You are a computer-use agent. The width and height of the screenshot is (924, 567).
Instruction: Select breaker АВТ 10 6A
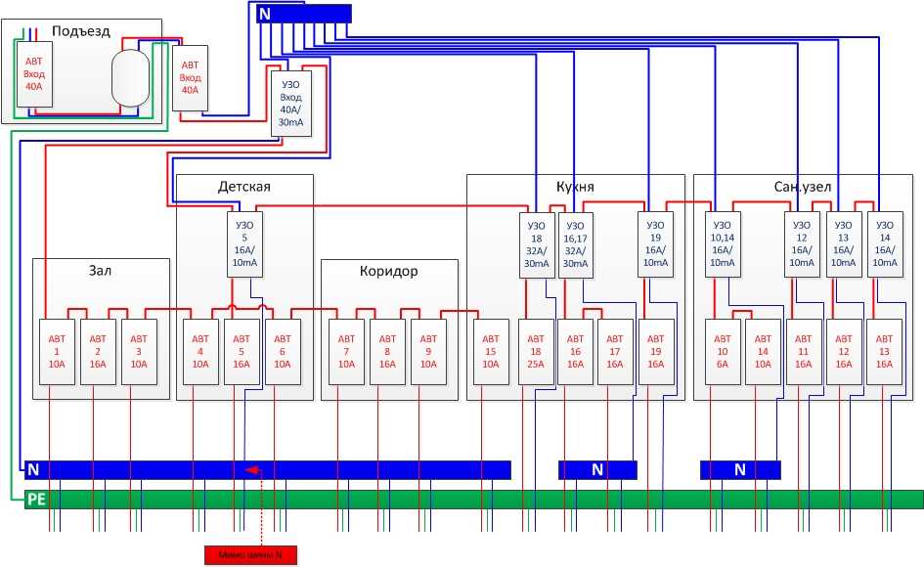(723, 352)
